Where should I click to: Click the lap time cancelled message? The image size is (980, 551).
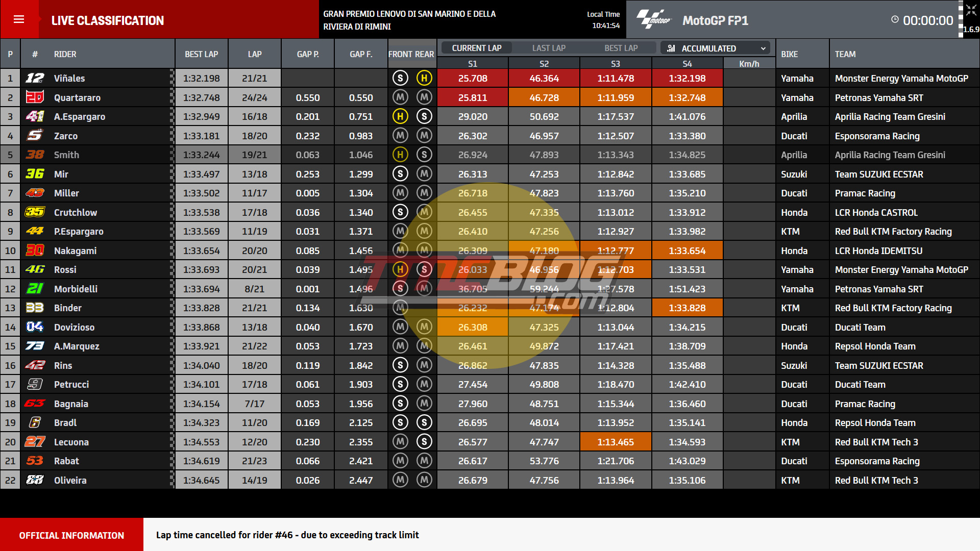tap(287, 535)
